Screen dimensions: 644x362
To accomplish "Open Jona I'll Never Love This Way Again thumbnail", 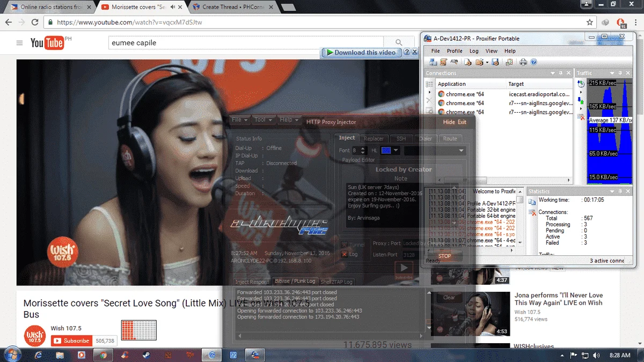I will tap(470, 314).
